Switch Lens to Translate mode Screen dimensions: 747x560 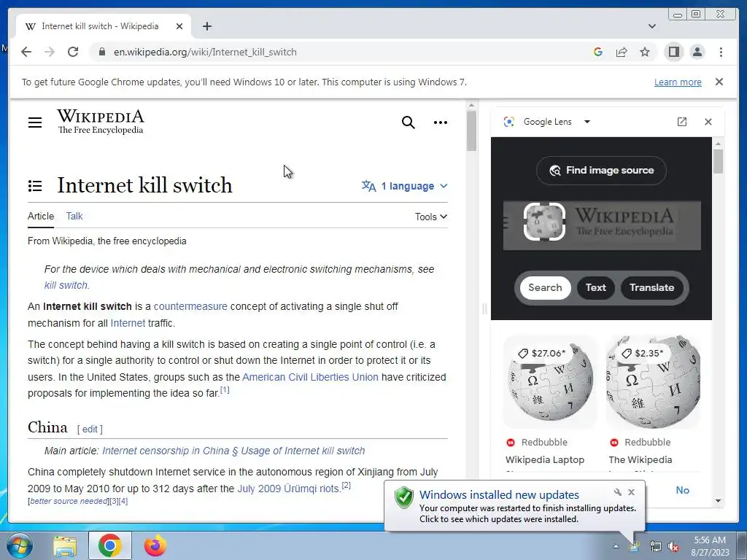click(651, 287)
